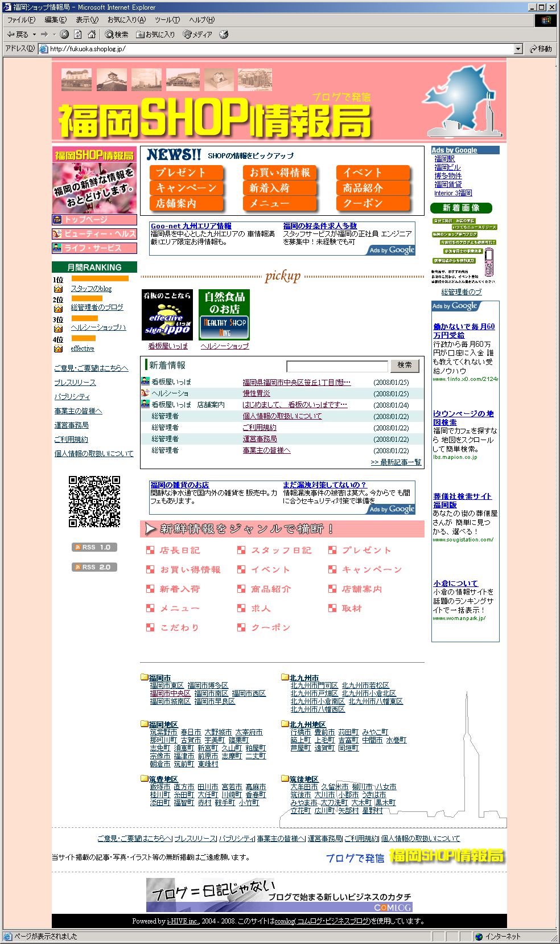Viewport: 560px width, 944px height.
Task: Open Favorites (お気に入り) toolbar button
Action: point(155,34)
